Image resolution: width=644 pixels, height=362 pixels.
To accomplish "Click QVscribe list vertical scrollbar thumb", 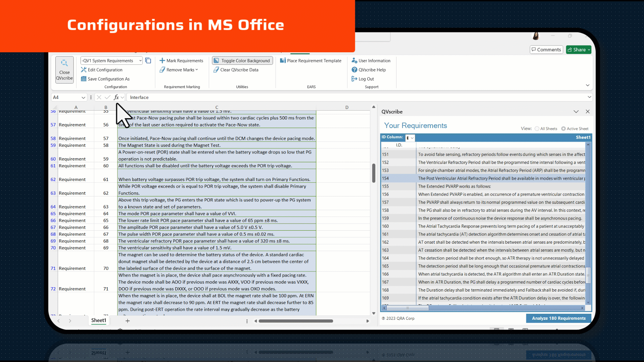I will (x=588, y=275).
